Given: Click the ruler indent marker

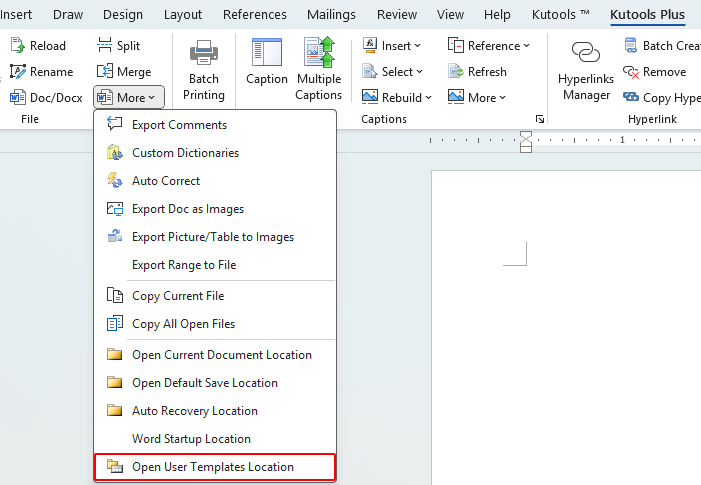Looking at the screenshot, I should click(x=526, y=141).
